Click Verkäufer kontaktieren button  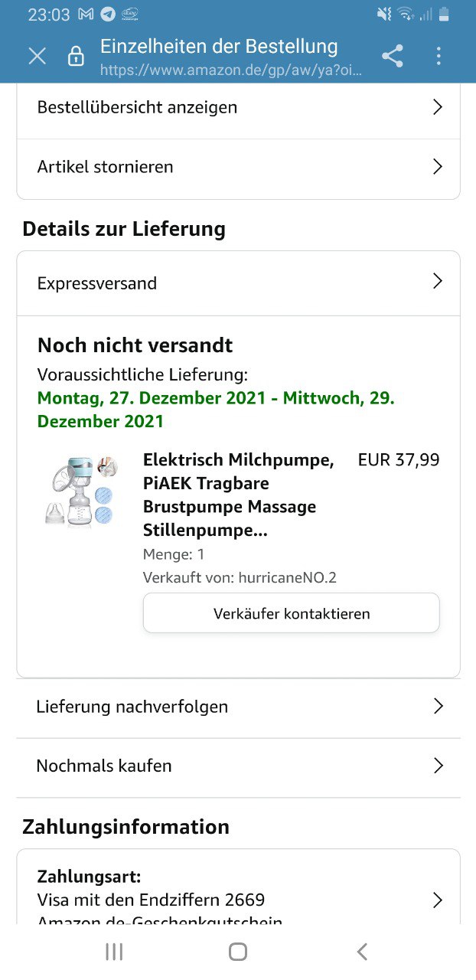[291, 613]
